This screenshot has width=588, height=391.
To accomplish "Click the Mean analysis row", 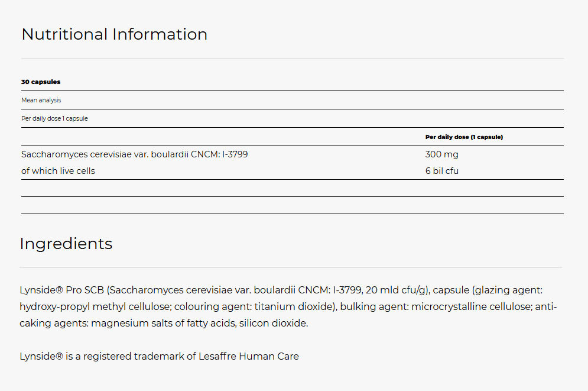I will [293, 100].
